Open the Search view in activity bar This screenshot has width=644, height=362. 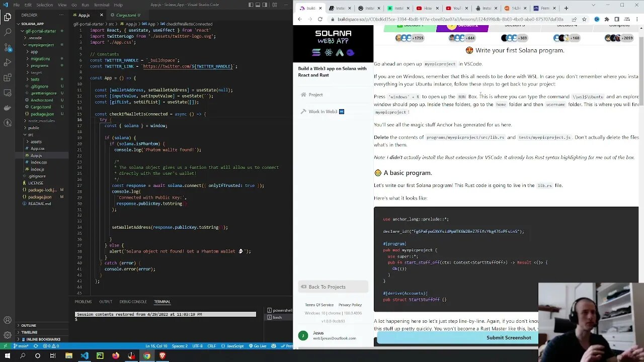click(8, 32)
